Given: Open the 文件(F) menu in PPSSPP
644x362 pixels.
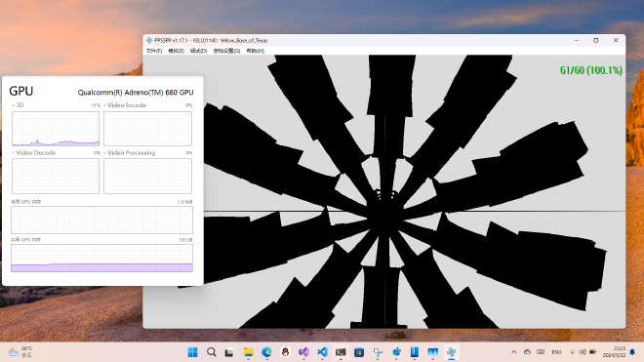Looking at the screenshot, I should point(153,51).
